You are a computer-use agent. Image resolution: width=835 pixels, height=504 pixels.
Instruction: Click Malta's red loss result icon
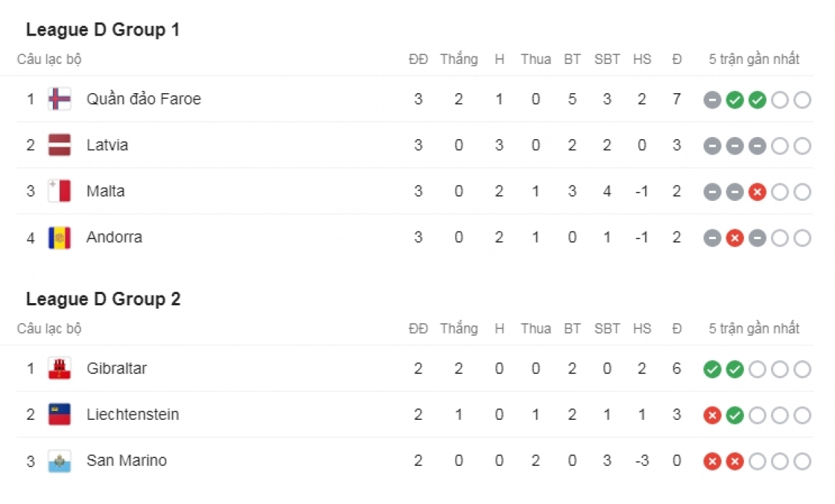(x=757, y=192)
